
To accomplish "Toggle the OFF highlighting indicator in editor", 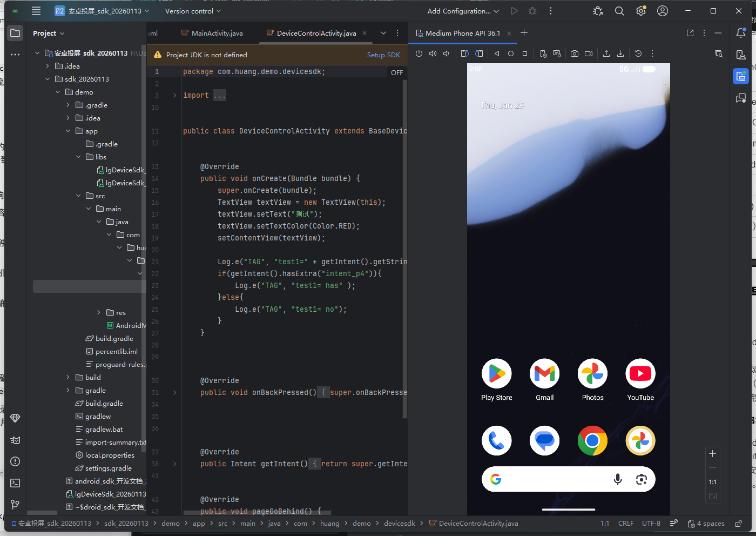I will [x=397, y=72].
